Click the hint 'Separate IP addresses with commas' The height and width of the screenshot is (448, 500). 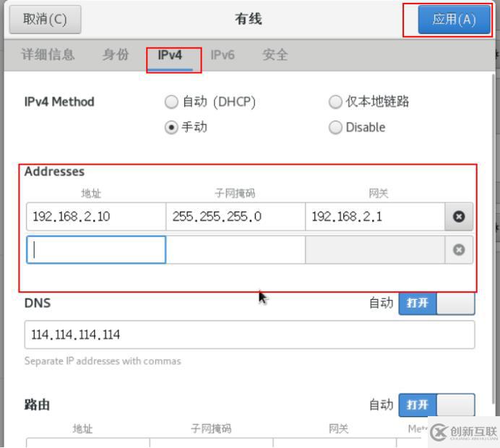pos(103,361)
